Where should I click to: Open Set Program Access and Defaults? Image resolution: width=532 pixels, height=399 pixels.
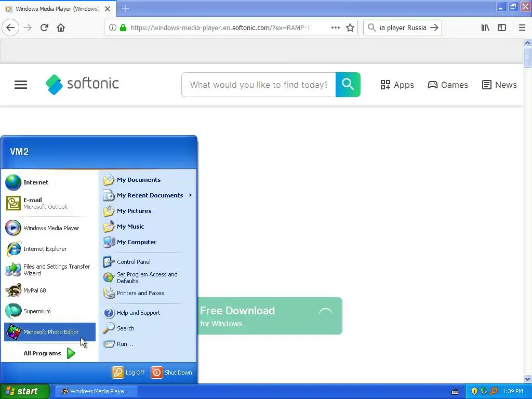click(148, 277)
